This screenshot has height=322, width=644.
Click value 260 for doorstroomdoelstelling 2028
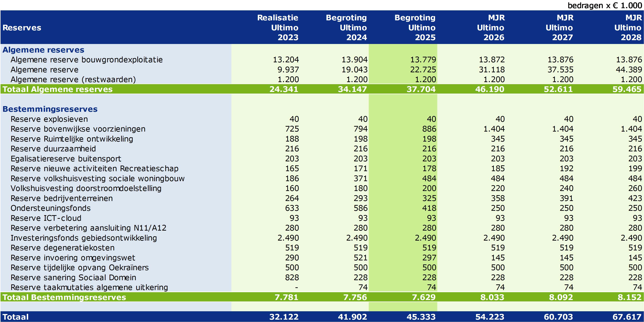click(x=635, y=188)
